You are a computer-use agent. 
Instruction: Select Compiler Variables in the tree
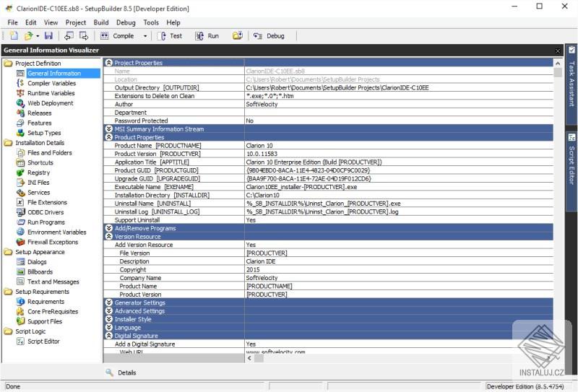(51, 83)
